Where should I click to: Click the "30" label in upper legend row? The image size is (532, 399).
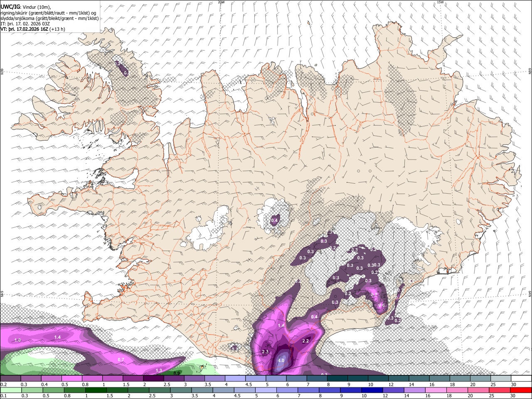(x=514, y=384)
